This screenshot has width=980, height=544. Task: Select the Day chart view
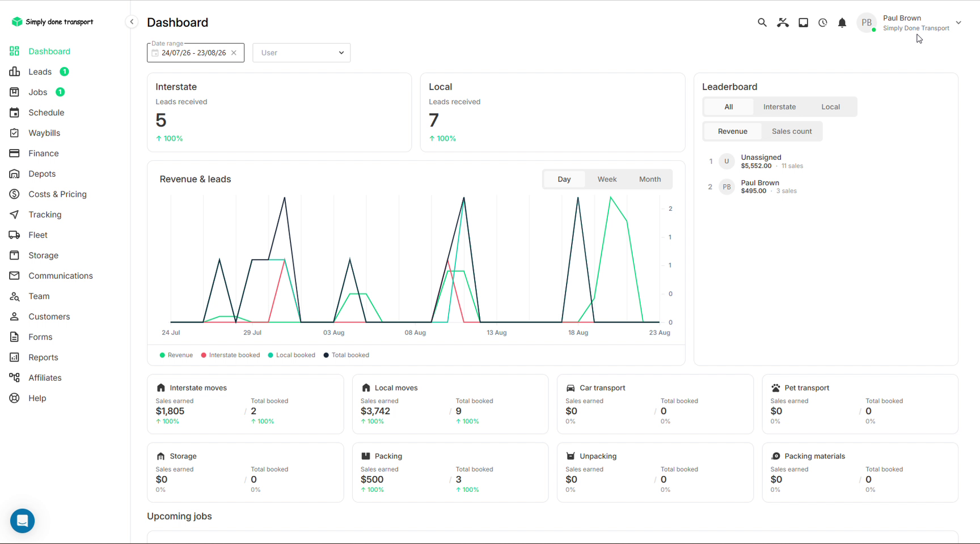[564, 179]
